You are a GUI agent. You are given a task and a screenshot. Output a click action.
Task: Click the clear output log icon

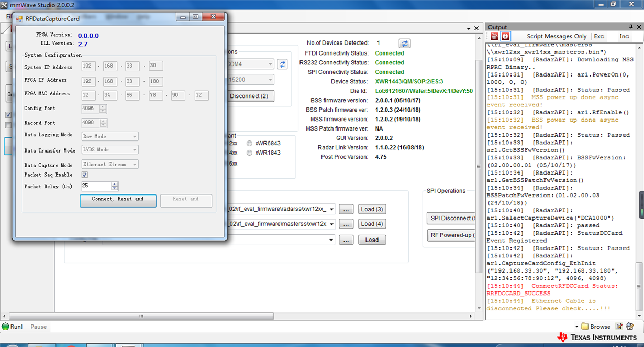click(494, 36)
